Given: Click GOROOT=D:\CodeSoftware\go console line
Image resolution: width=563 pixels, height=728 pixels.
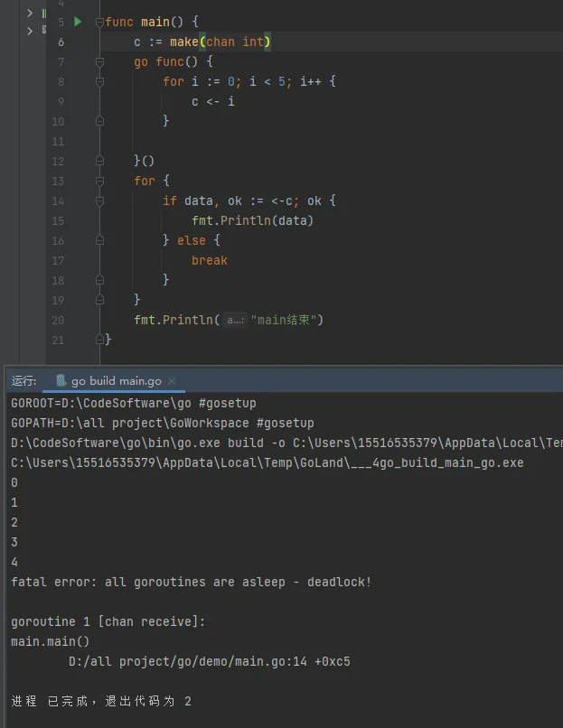Looking at the screenshot, I should coord(134,403).
